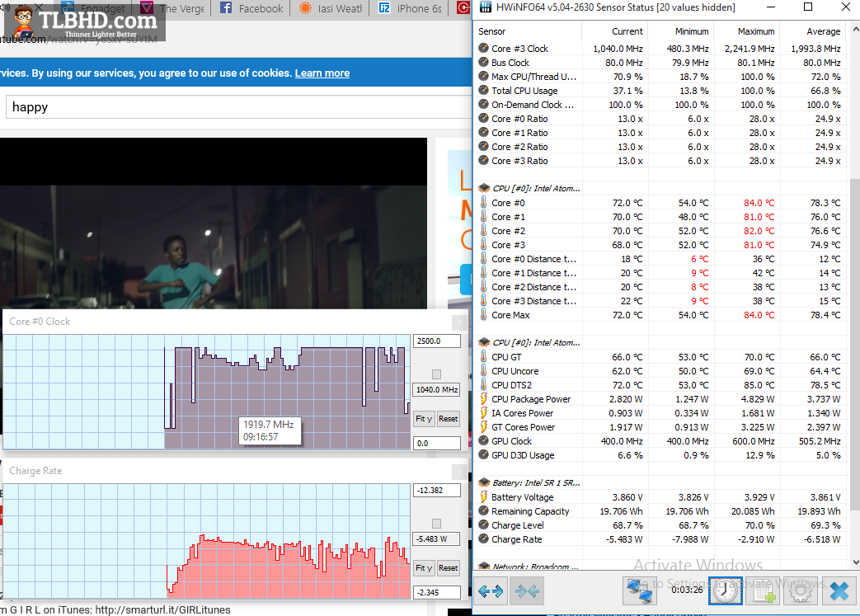Click the 2500.0 maximum field in Core #0 Clock graph
Screen dimensions: 860x616
click(436, 341)
